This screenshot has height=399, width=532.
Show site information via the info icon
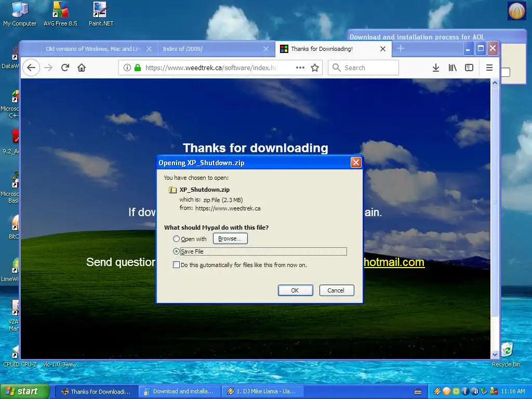[x=127, y=68]
